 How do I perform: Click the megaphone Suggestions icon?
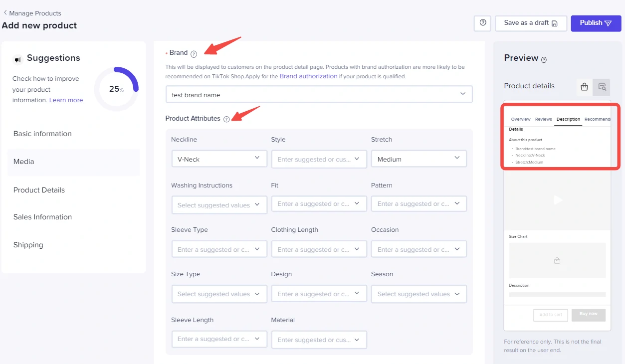tap(18, 60)
